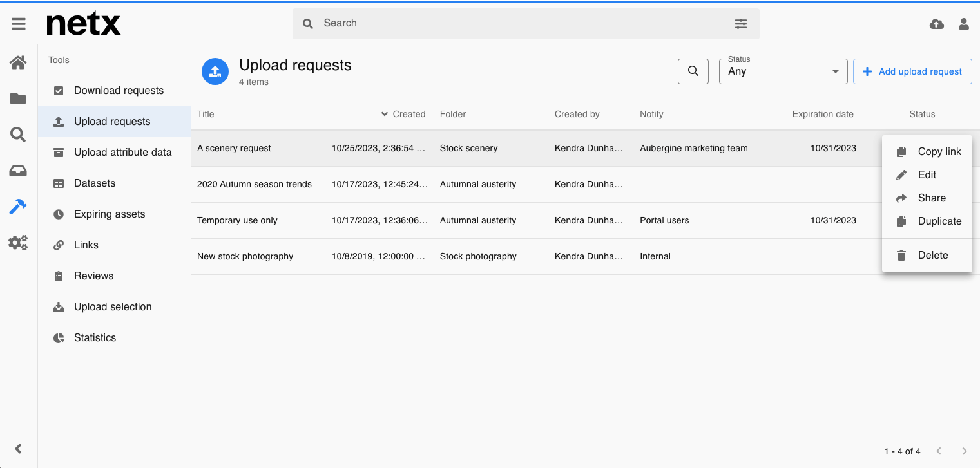980x468 pixels.
Task: Open Search icon in sidebar rail
Action: coord(18,135)
